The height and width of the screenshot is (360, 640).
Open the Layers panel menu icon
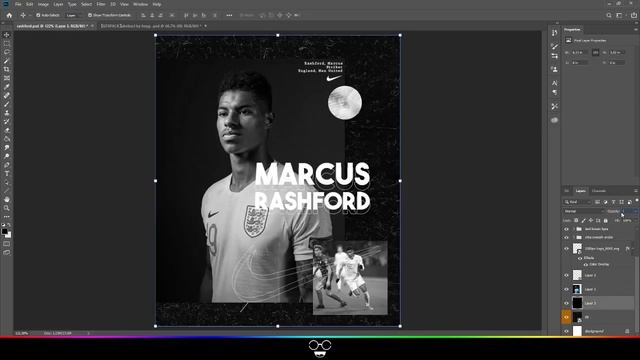coord(636,191)
